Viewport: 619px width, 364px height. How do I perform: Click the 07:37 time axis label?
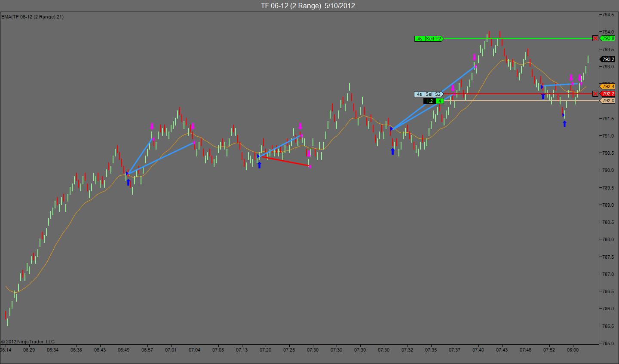click(x=455, y=350)
